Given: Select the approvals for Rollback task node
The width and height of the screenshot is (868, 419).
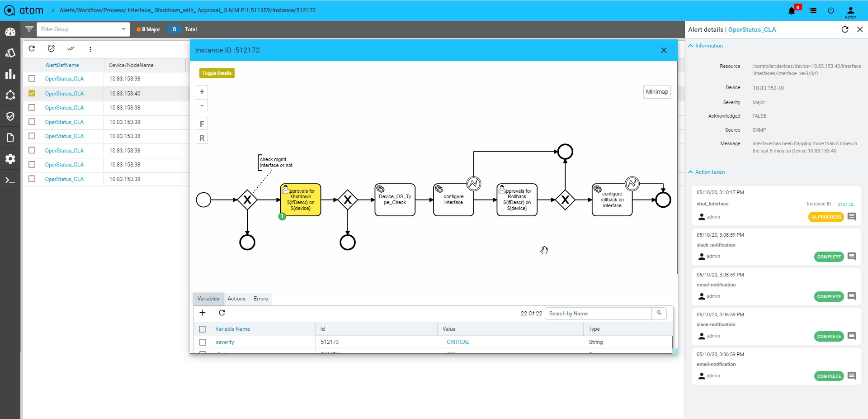Looking at the screenshot, I should click(517, 200).
